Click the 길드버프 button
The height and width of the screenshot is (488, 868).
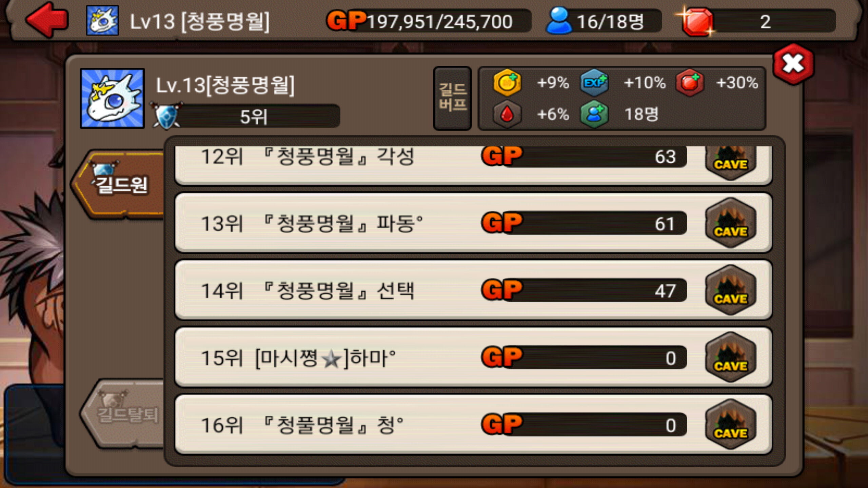pyautogui.click(x=452, y=98)
